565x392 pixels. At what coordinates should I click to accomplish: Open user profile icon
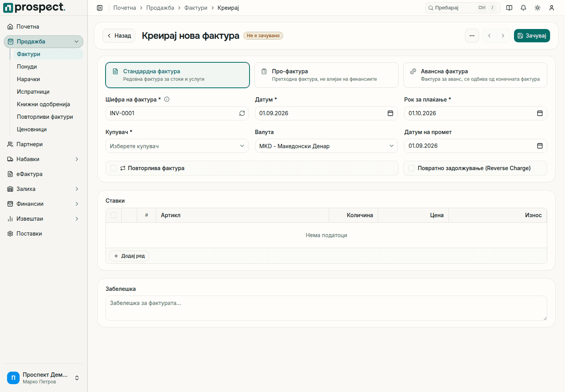[x=552, y=8]
